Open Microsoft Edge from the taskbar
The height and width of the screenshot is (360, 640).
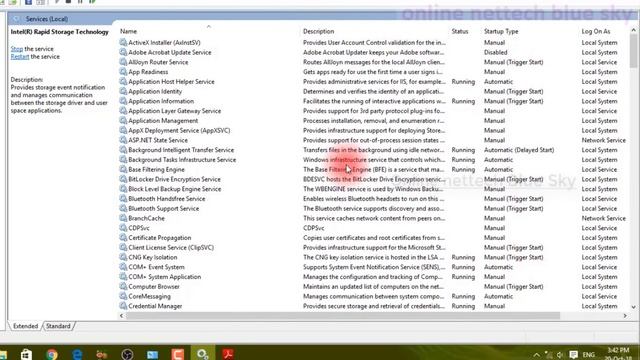click(x=77, y=354)
